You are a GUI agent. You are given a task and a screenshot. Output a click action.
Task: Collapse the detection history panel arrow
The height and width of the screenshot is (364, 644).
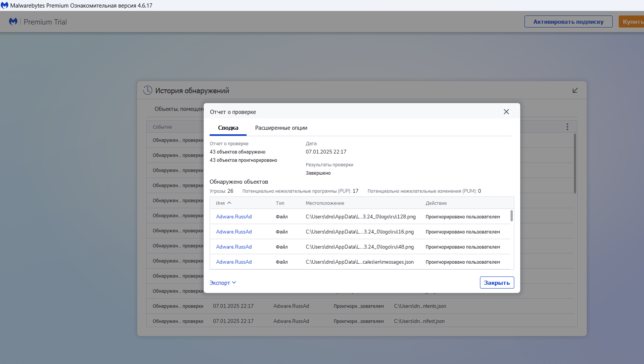coord(575,91)
